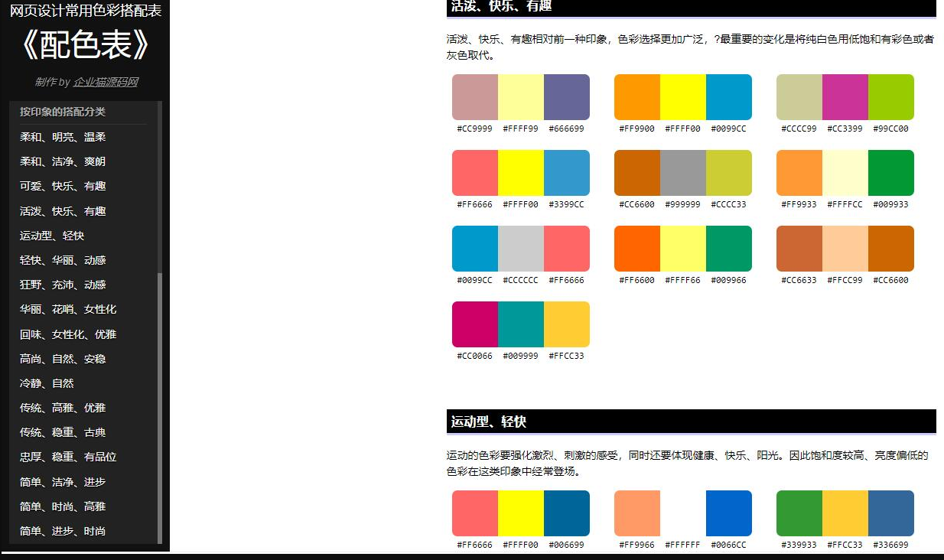Open the 狂野、充沛、动感 category

pyautogui.click(x=63, y=285)
